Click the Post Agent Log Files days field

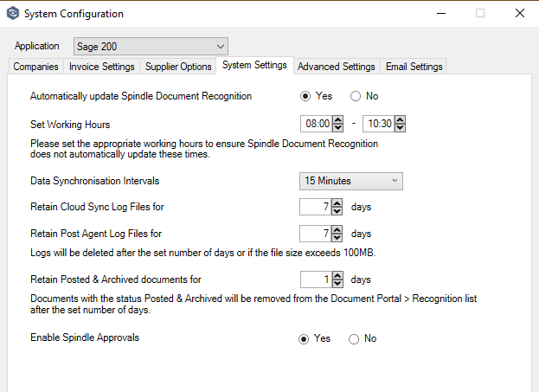(316, 234)
